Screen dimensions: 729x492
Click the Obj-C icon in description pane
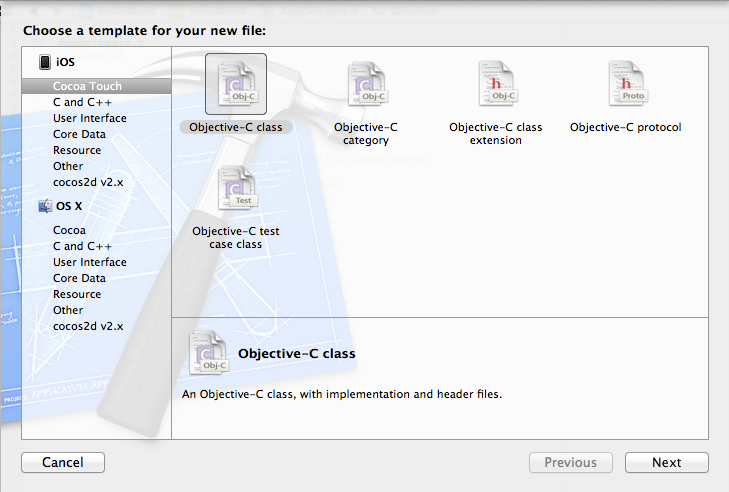click(208, 352)
